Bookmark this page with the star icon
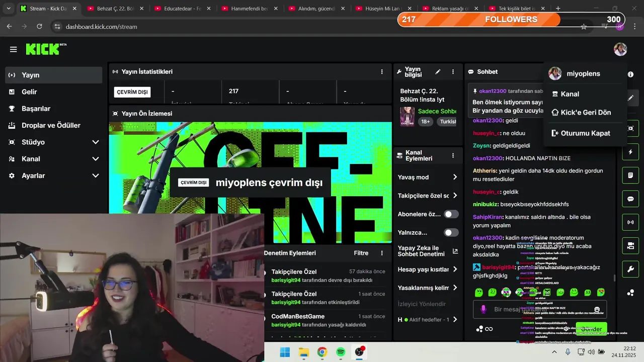 click(584, 27)
